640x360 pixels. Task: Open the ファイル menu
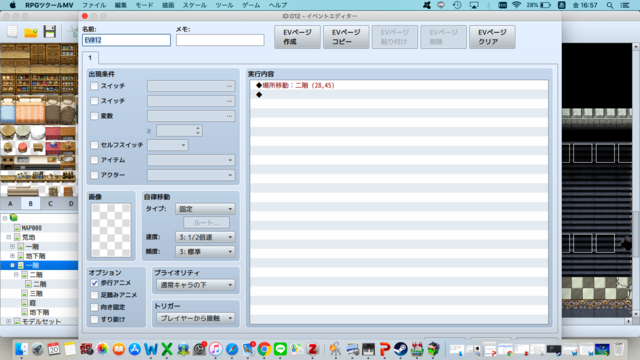point(94,5)
